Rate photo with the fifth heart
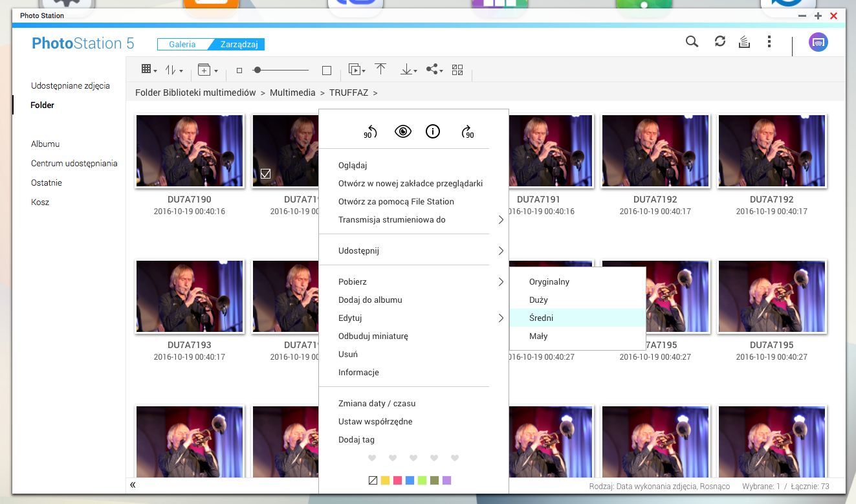The width and height of the screenshot is (856, 504). click(x=455, y=458)
